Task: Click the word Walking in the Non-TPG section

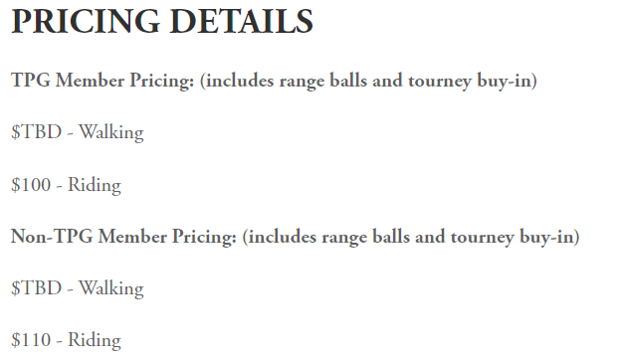Action: [111, 288]
